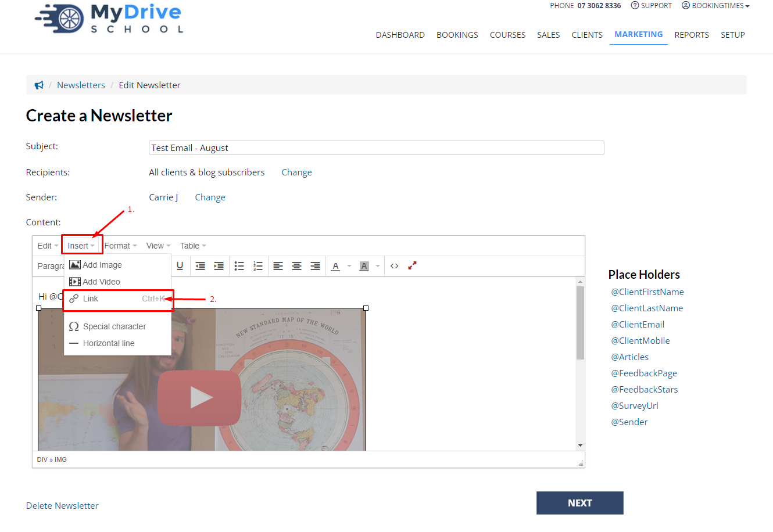The image size is (773, 532).
Task: Click the scrollbar down arrow in editor
Action: [x=580, y=445]
